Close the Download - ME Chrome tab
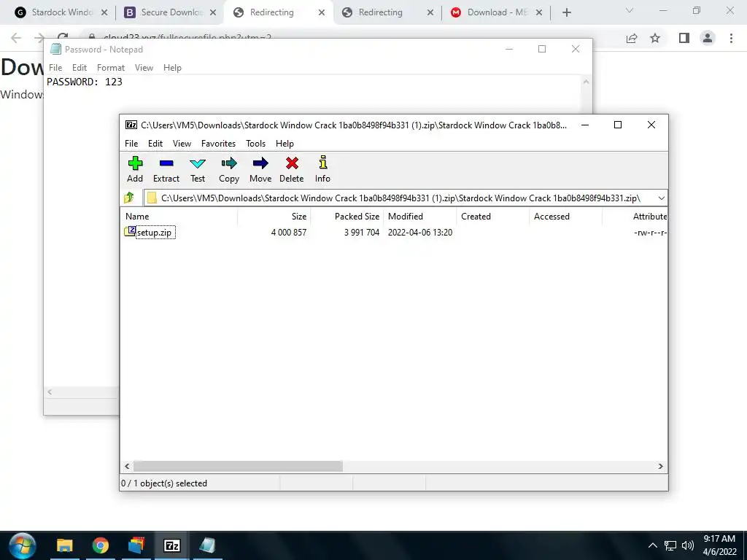This screenshot has width=747, height=560. tap(539, 12)
